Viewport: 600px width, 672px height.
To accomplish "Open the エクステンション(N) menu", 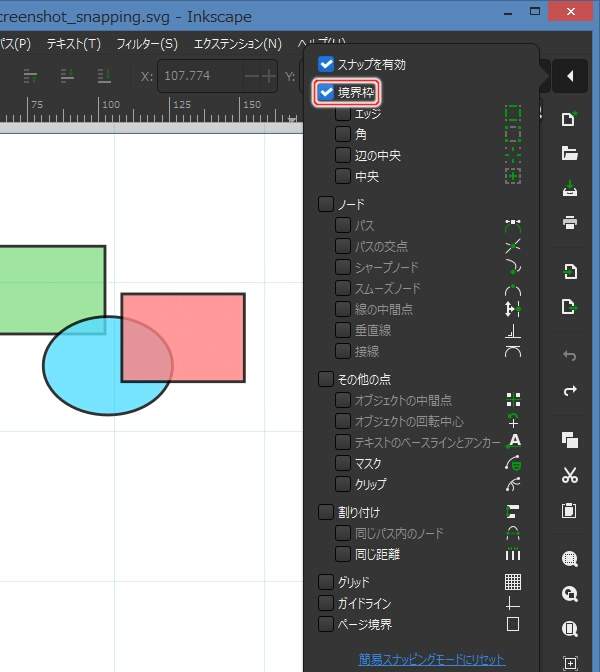I will 237,44.
